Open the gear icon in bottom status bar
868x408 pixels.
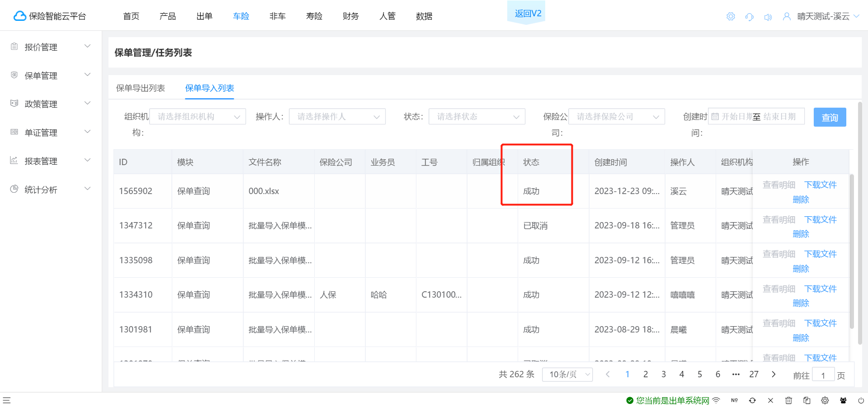click(825, 400)
